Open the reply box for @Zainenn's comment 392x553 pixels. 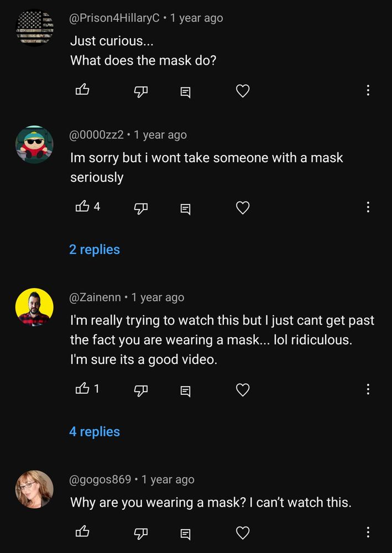[x=185, y=390]
